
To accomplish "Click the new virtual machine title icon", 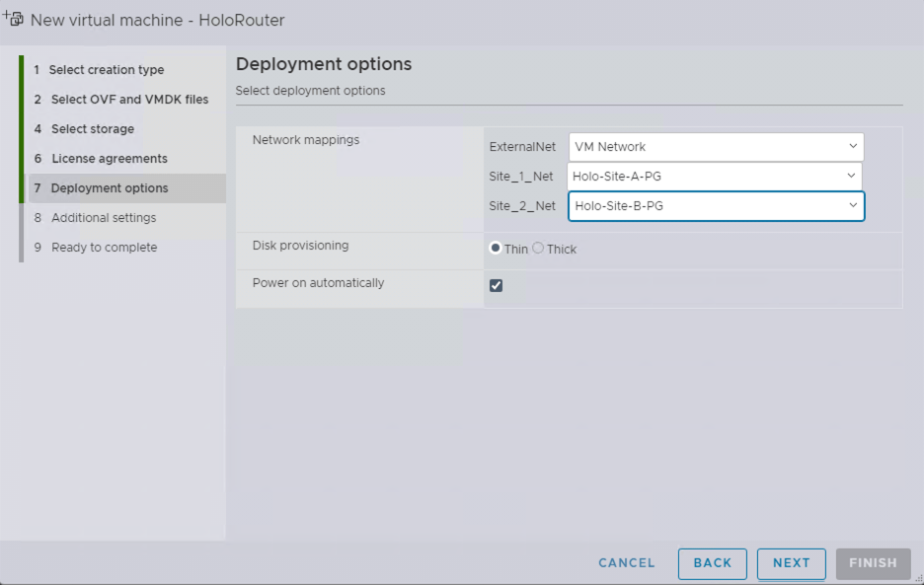I will (14, 19).
